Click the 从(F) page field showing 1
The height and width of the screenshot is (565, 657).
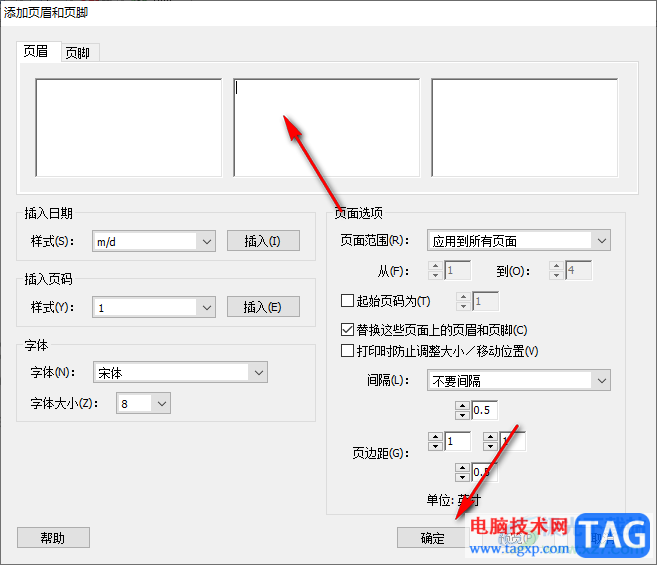click(458, 270)
